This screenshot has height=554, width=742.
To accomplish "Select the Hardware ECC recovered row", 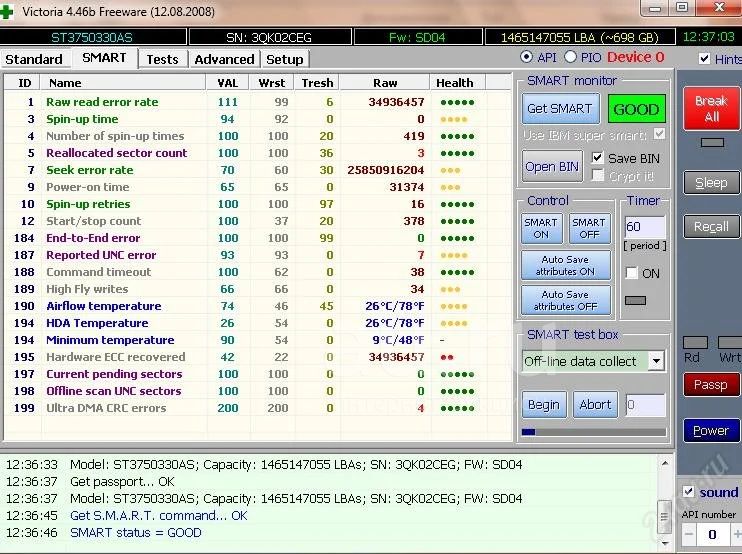I will (x=258, y=357).
